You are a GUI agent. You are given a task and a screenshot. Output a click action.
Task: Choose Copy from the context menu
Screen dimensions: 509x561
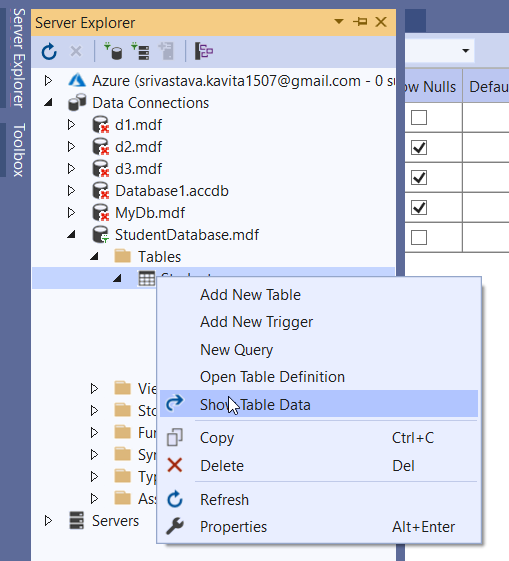coord(319,438)
